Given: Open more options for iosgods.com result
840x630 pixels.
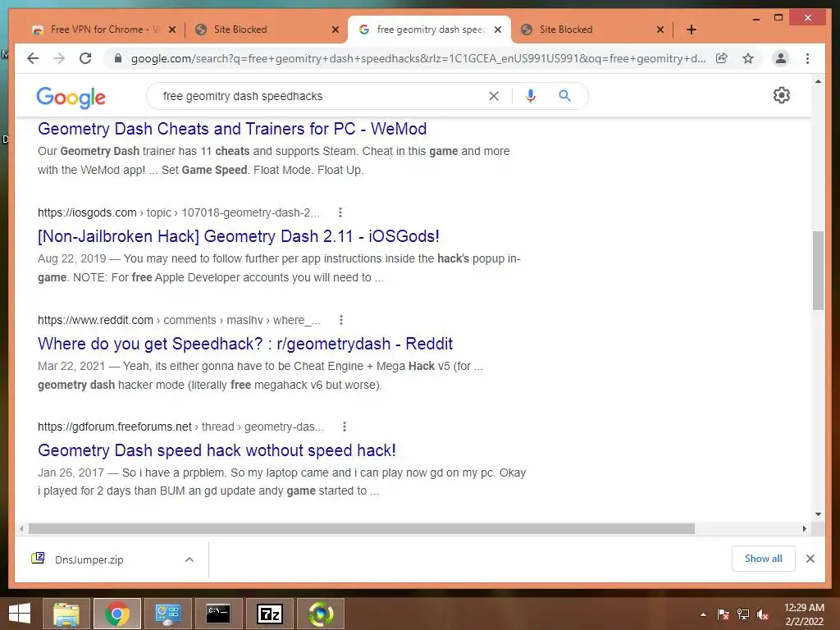Looking at the screenshot, I should pos(340,212).
